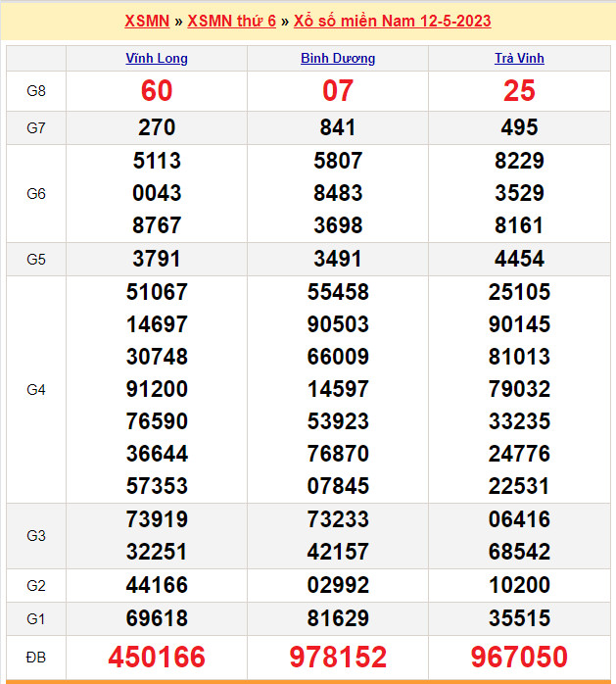The width and height of the screenshot is (616, 684).
Task: Open the XSMN thứ 6 link
Action: coord(231,21)
